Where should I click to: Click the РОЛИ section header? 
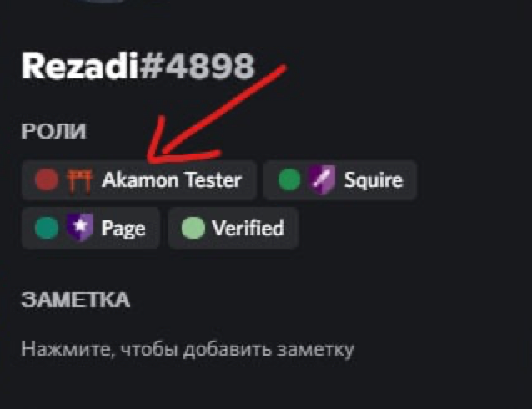[x=53, y=131]
